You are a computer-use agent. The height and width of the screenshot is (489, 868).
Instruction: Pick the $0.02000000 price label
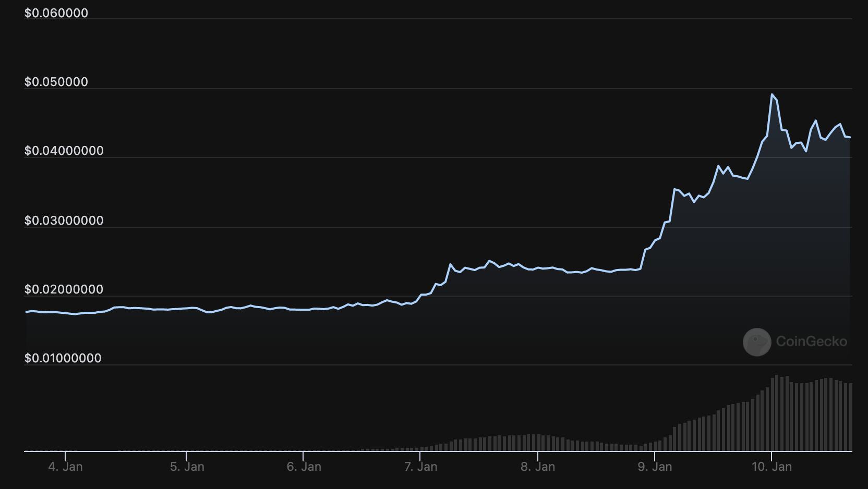tap(64, 289)
